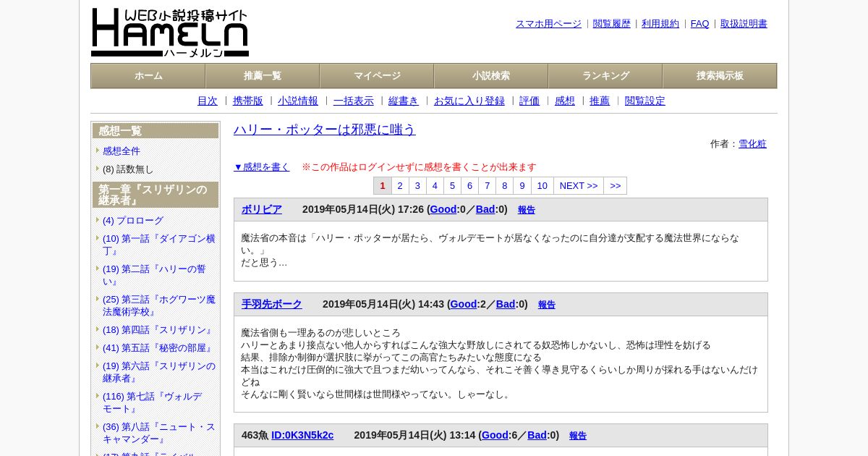The image size is (868, 456).
Task: Open user 手羽先ポーク profile link
Action: pos(272,305)
